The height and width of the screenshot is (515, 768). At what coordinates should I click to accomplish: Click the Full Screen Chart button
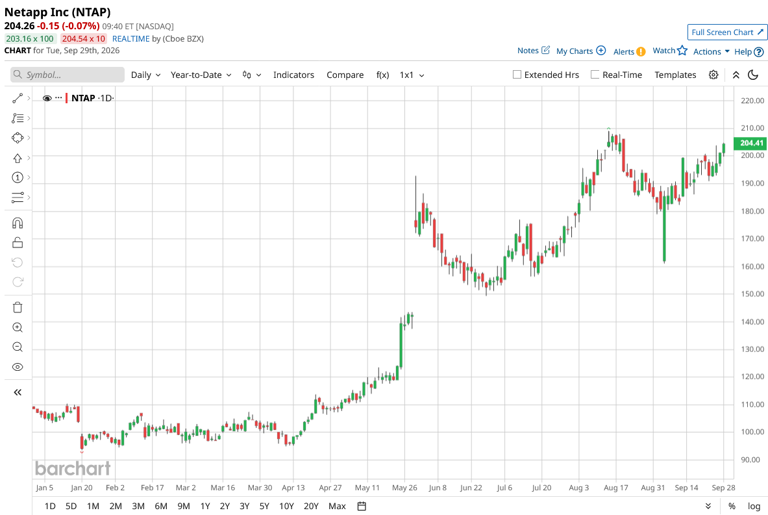coord(727,32)
